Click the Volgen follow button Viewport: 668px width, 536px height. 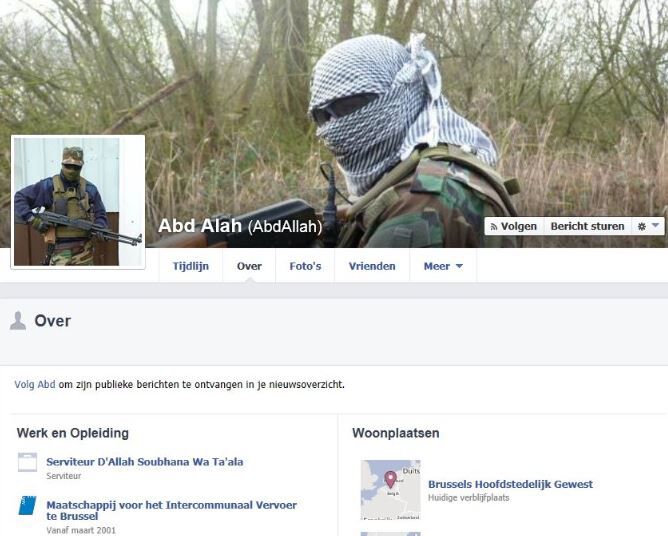point(514,226)
